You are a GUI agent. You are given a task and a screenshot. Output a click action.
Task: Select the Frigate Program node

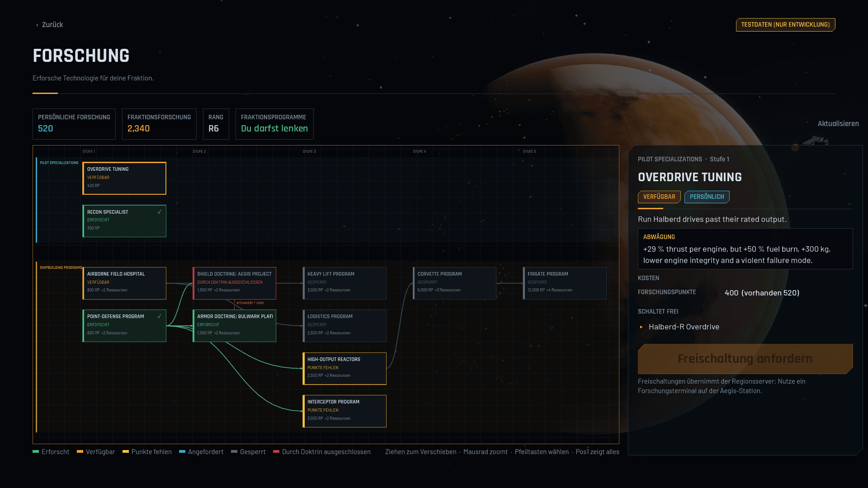point(565,283)
